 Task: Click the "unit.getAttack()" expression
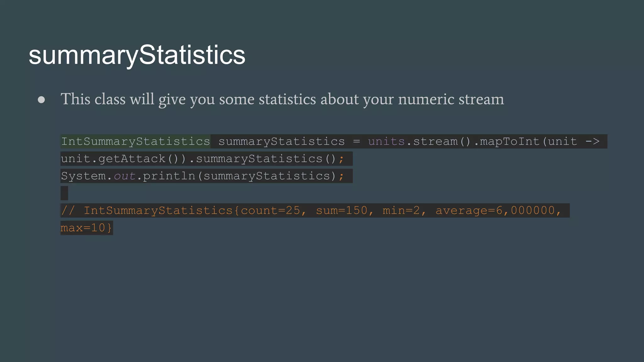point(119,159)
